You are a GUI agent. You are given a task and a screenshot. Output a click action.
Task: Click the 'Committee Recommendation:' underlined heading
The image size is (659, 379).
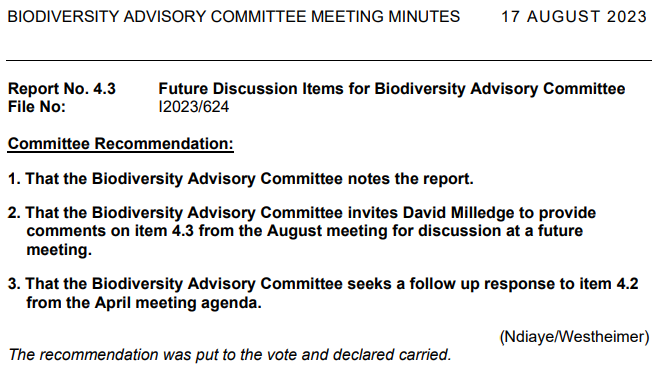pyautogui.click(x=121, y=144)
